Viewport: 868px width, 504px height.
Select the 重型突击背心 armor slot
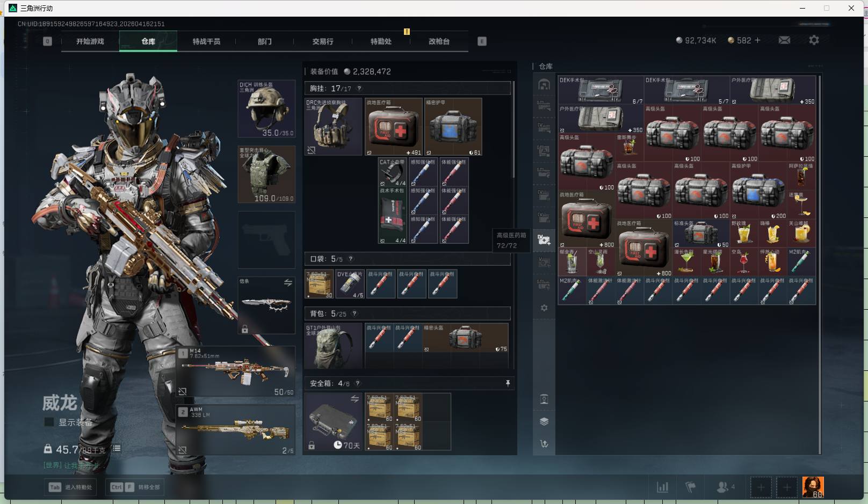click(266, 174)
